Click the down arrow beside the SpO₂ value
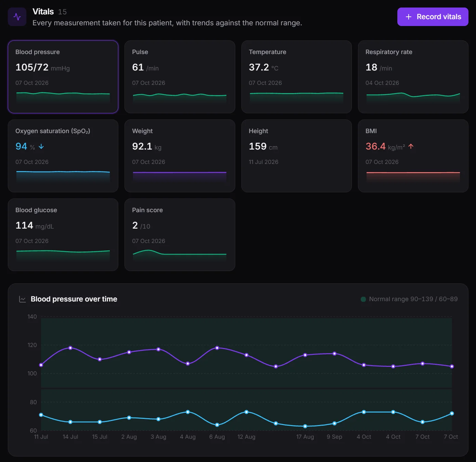This screenshot has height=462, width=476. (41, 147)
